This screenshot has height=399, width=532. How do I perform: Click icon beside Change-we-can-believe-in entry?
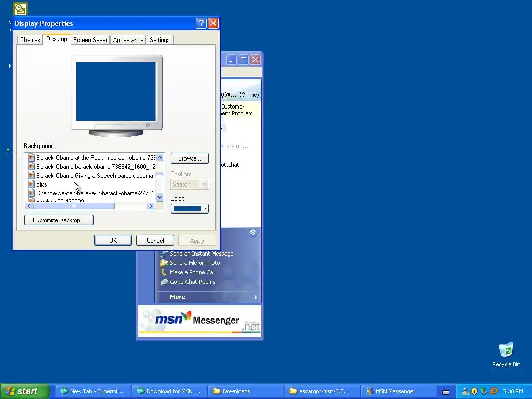pyautogui.click(x=31, y=193)
